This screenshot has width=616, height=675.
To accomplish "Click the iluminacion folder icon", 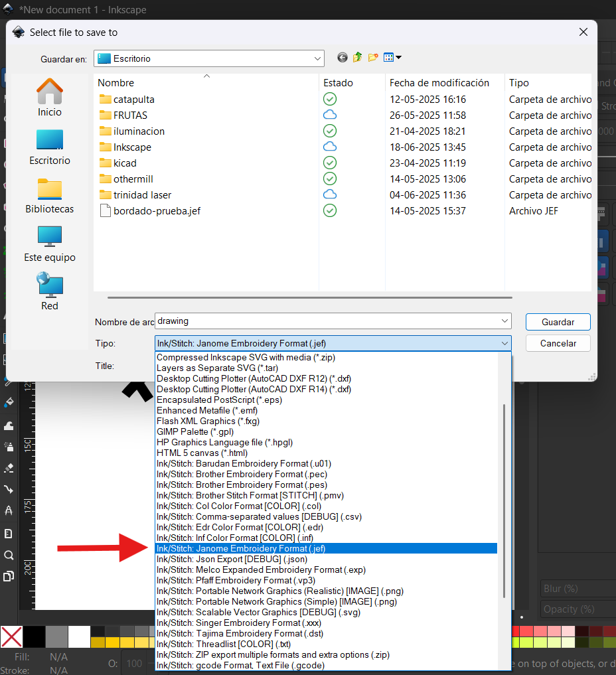I will 105,131.
